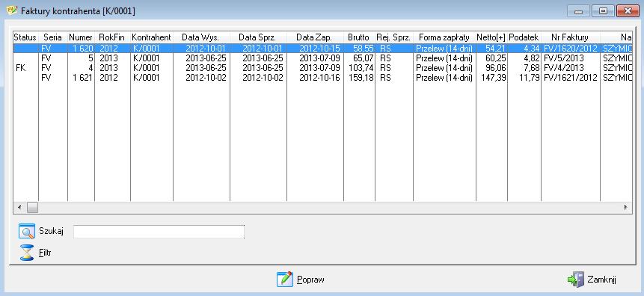
Task: Select invoice number cell FV/4/2013
Action: (x=563, y=68)
